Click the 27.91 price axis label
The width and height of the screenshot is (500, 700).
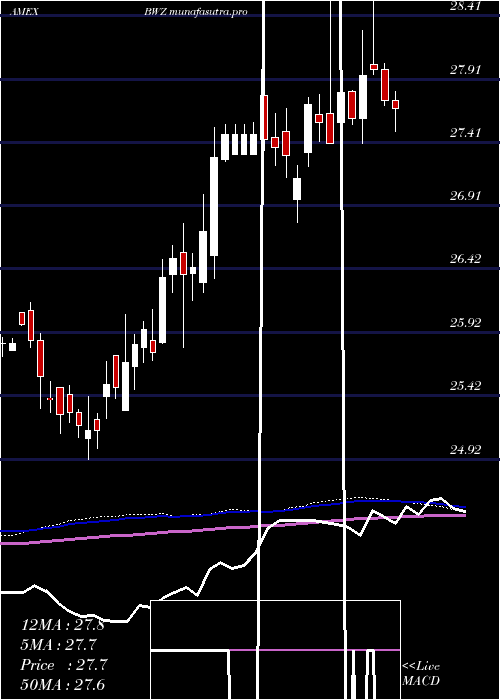pos(465,69)
